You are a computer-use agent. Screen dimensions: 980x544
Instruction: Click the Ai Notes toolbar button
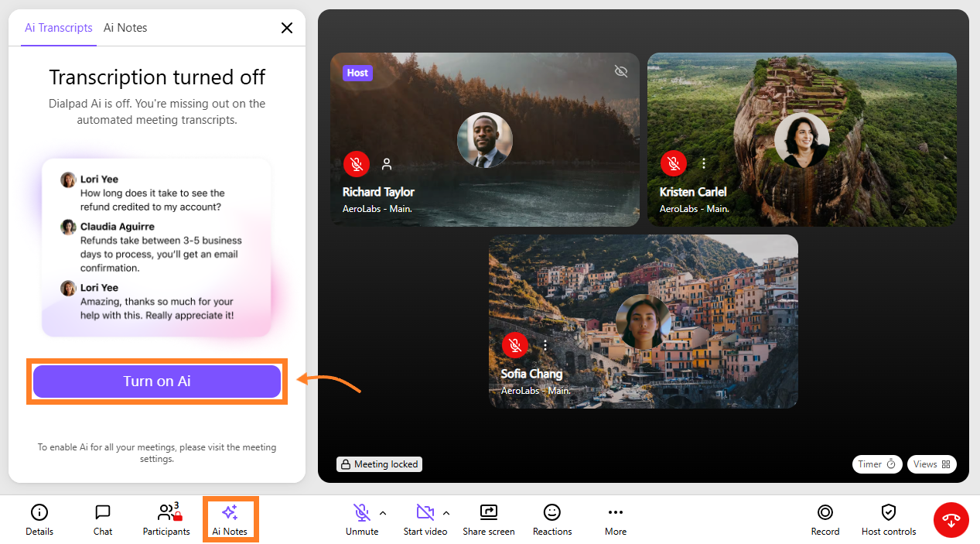pyautogui.click(x=230, y=519)
